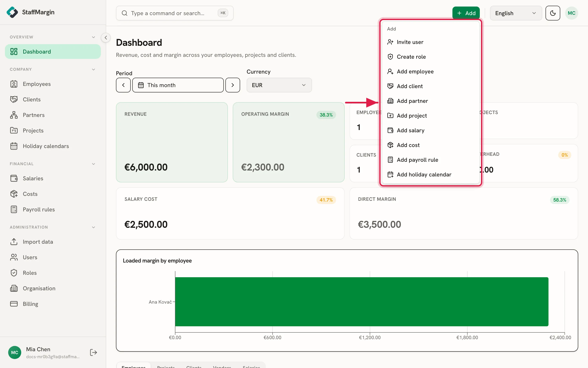
Task: Open Import data in the sidebar
Action: pyautogui.click(x=53, y=242)
